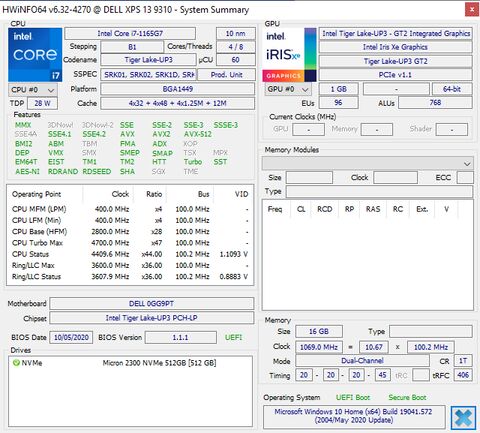Click the grayed-out SGX feature label
Image resolution: width=480 pixels, height=433 pixels.
click(x=159, y=172)
